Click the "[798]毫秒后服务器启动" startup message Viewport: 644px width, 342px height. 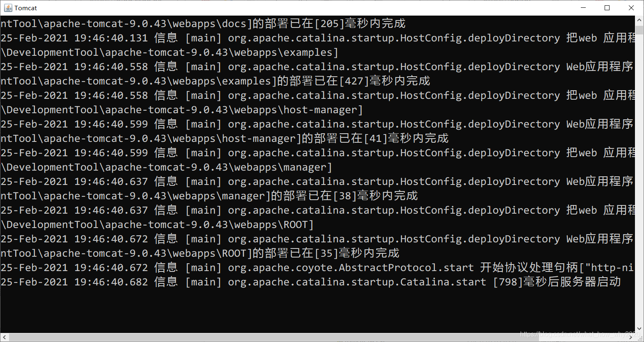557,282
